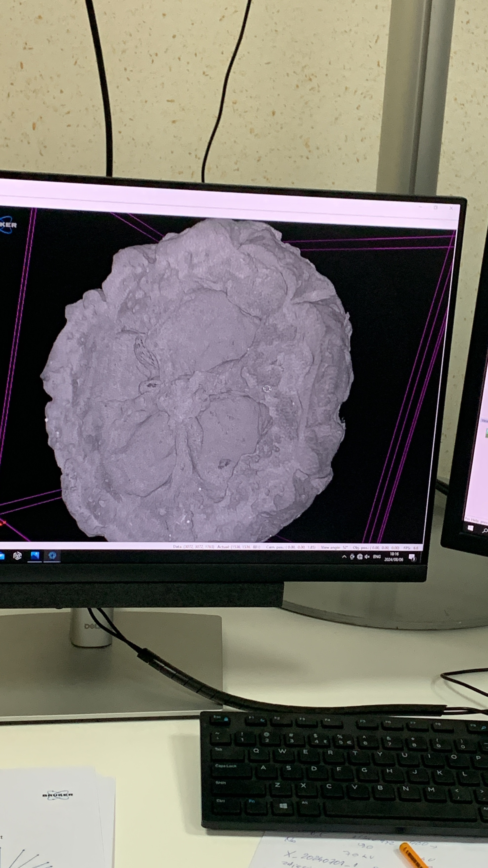Image resolution: width=488 pixels, height=868 pixels.
Task: Click the Bruker logo in the viewport corner
Action: 7,224
